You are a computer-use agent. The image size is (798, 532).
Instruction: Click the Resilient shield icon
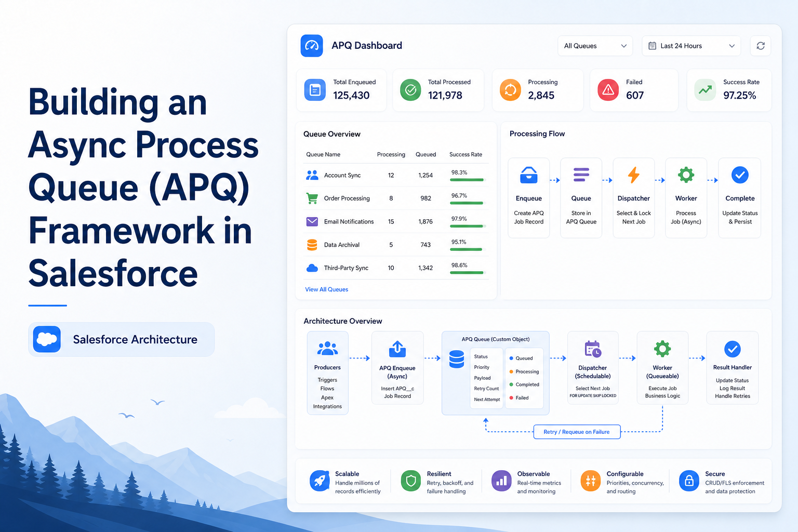tap(411, 481)
